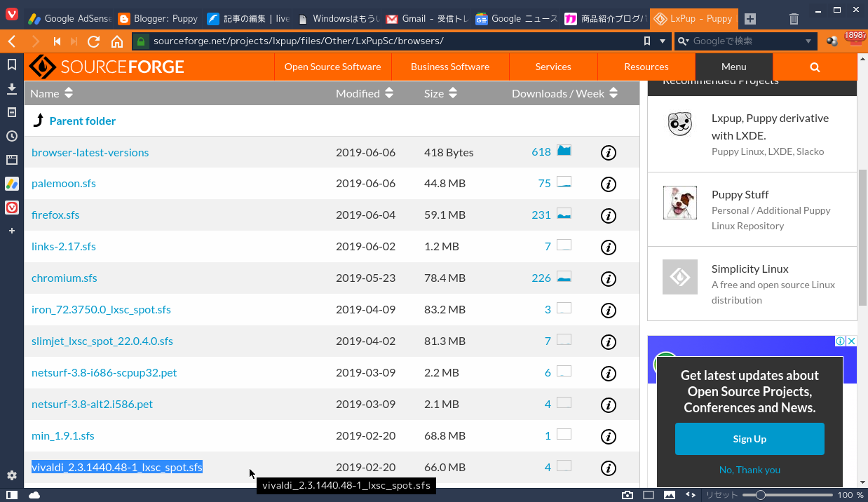Show info for min_1.9.1.sfs
The image size is (868, 502).
point(609,436)
